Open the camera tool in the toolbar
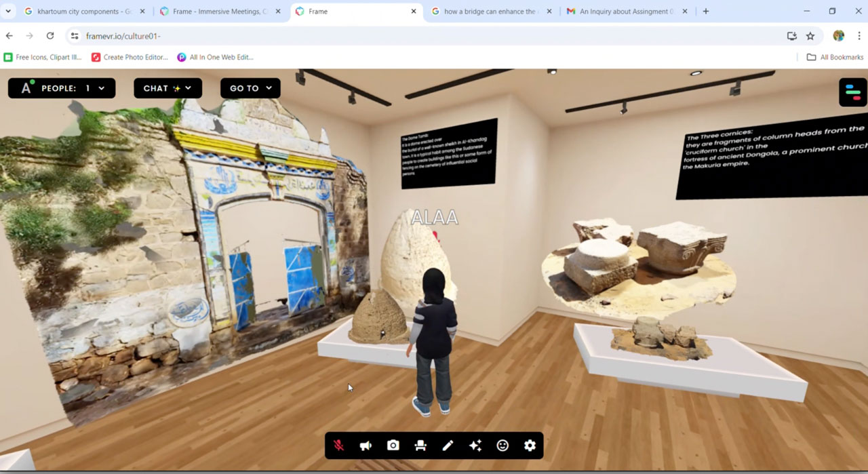868x474 pixels. tap(393, 446)
